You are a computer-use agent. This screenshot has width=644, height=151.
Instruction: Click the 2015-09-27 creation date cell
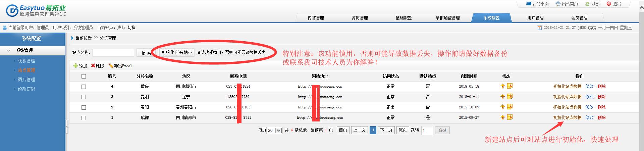click(469, 118)
